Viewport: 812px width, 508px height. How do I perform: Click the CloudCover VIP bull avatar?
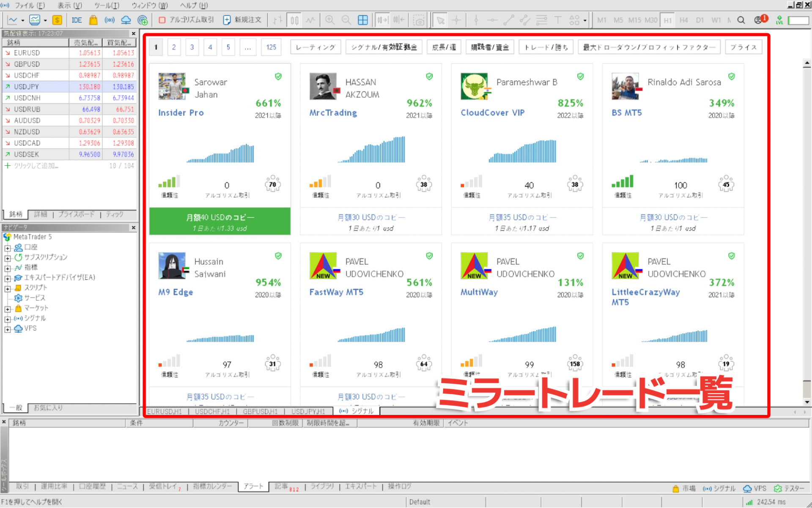(x=474, y=86)
